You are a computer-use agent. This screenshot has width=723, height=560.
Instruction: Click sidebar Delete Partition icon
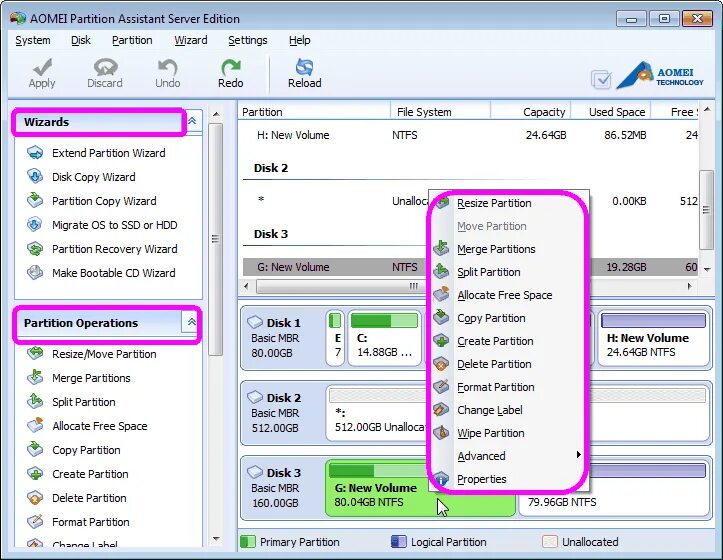coord(35,498)
